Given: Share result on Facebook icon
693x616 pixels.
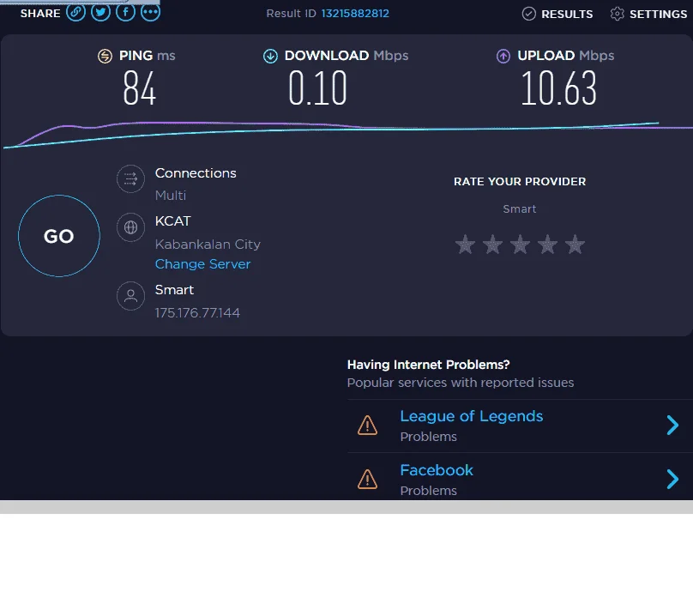Looking at the screenshot, I should pyautogui.click(x=125, y=12).
